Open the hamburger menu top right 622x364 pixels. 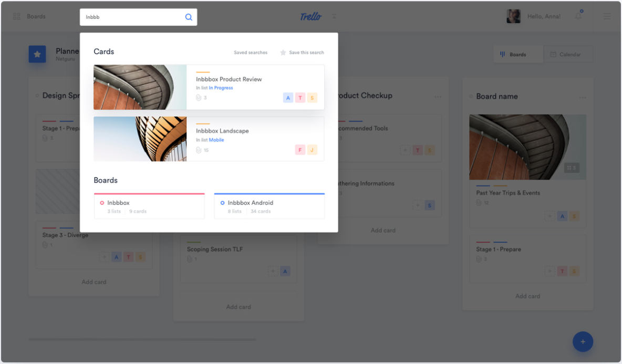(x=607, y=16)
